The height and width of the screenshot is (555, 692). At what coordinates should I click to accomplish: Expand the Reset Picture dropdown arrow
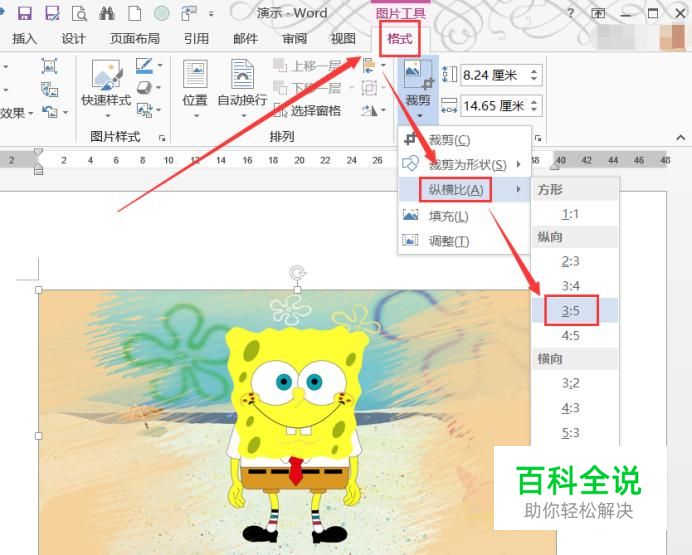(x=65, y=112)
